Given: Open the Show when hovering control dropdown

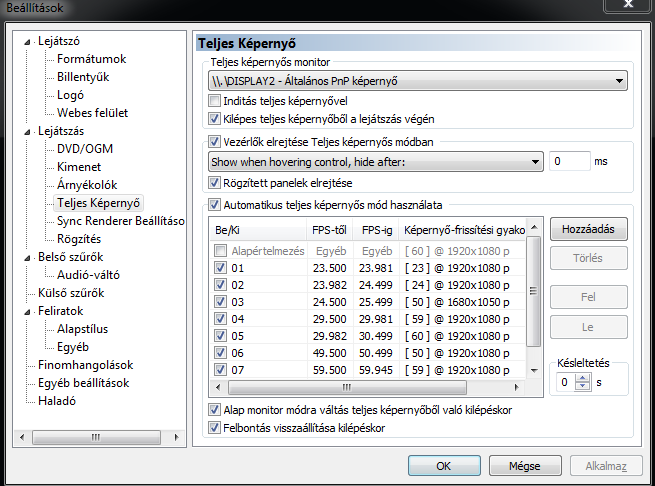Looking at the screenshot, I should coord(376,162).
